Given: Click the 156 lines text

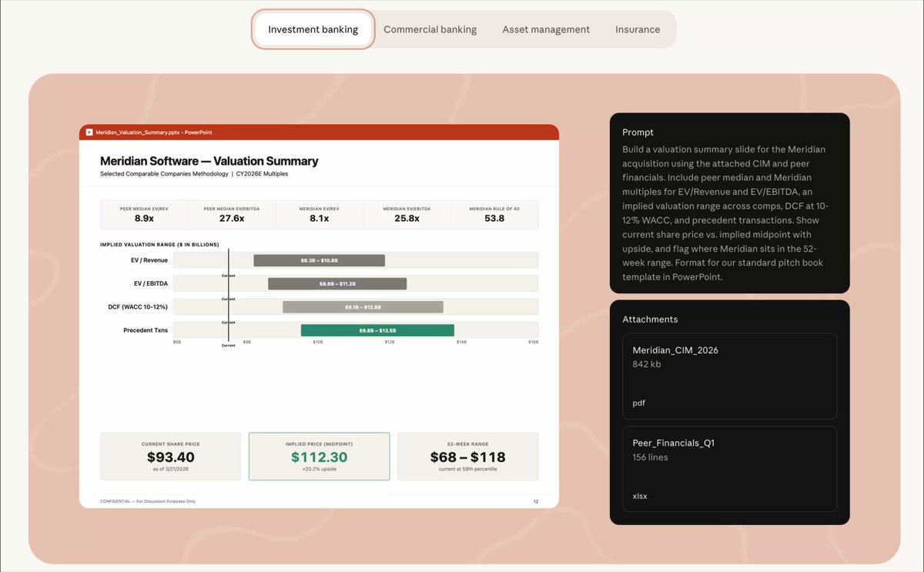Looking at the screenshot, I should pyautogui.click(x=650, y=457).
